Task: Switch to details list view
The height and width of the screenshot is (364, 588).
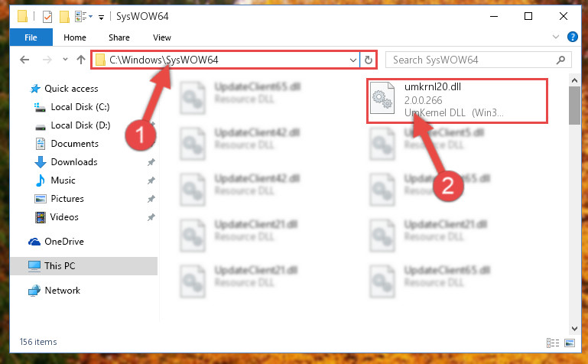Action: pyautogui.click(x=552, y=343)
